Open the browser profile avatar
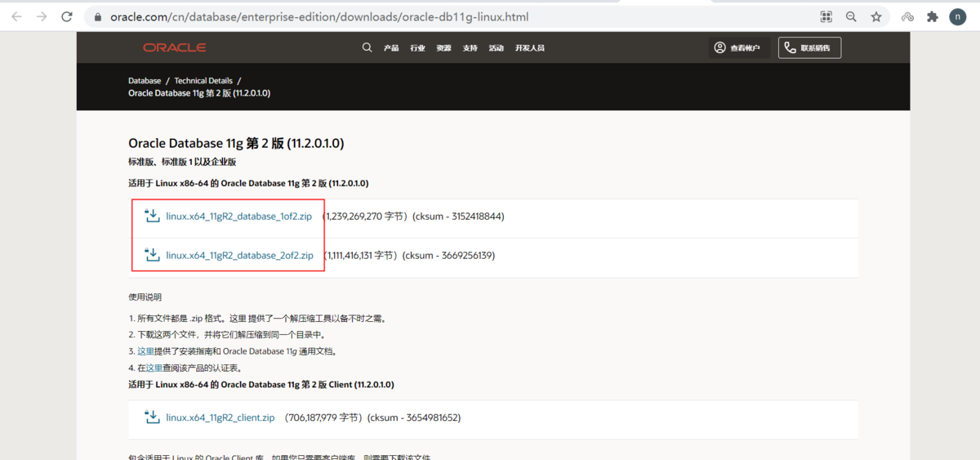 pos(957,16)
